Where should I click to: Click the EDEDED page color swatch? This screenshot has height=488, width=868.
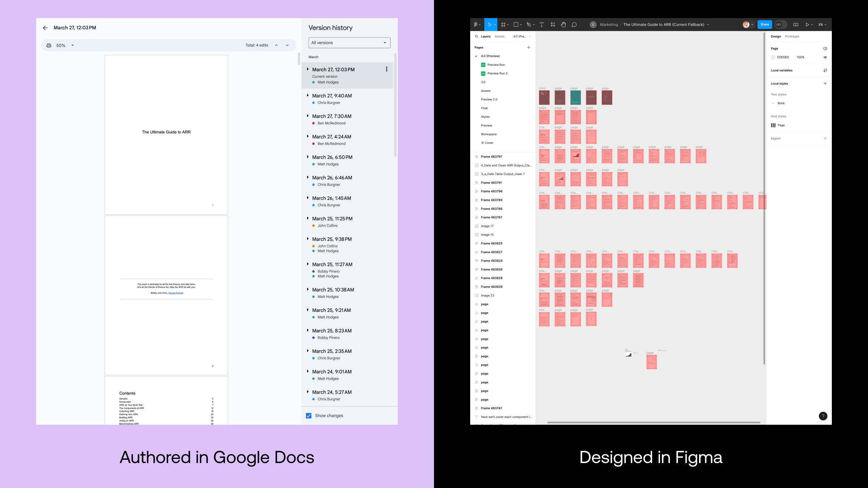773,57
